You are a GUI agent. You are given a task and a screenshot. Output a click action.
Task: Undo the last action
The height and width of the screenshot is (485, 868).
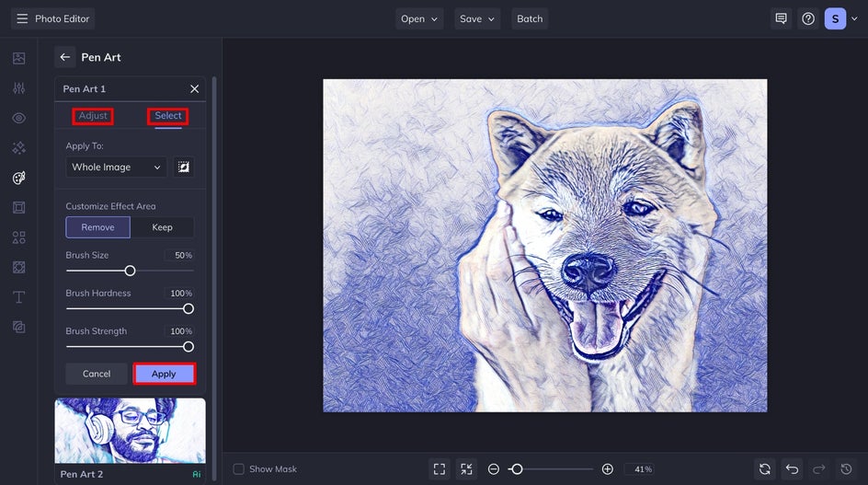pyautogui.click(x=793, y=469)
